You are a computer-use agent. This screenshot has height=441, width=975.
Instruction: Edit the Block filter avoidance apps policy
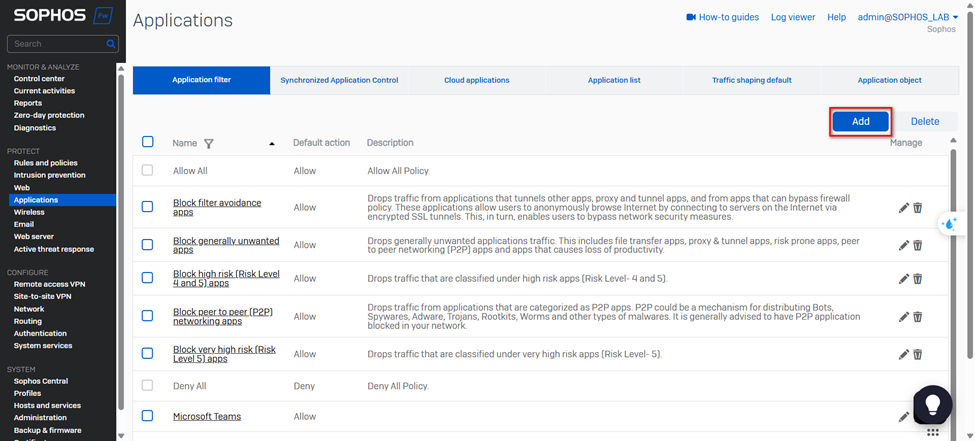click(x=904, y=208)
